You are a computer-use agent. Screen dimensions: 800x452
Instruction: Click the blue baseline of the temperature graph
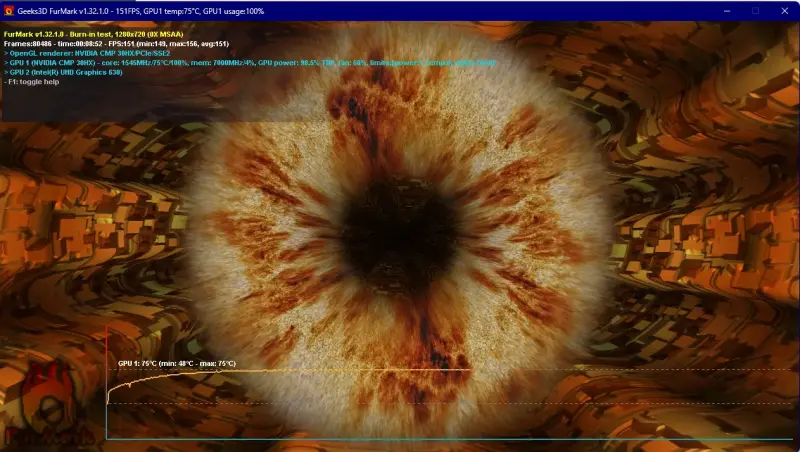[x=450, y=439]
